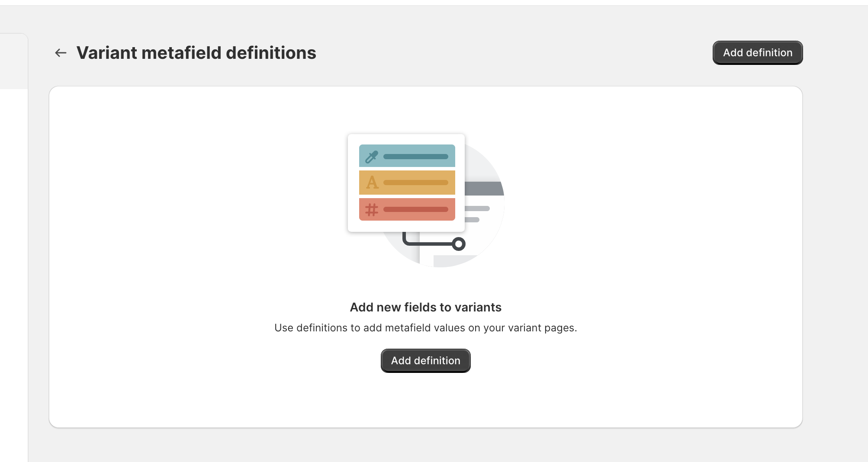Select the teal bar line in the illustration
The image size is (868, 462).
pyautogui.click(x=415, y=157)
